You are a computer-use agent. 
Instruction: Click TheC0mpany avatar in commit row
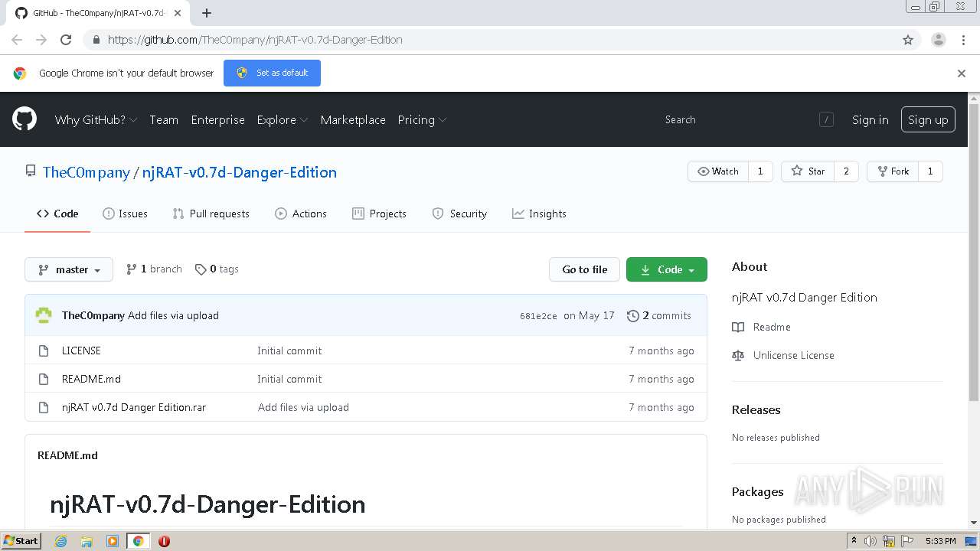[x=44, y=315]
